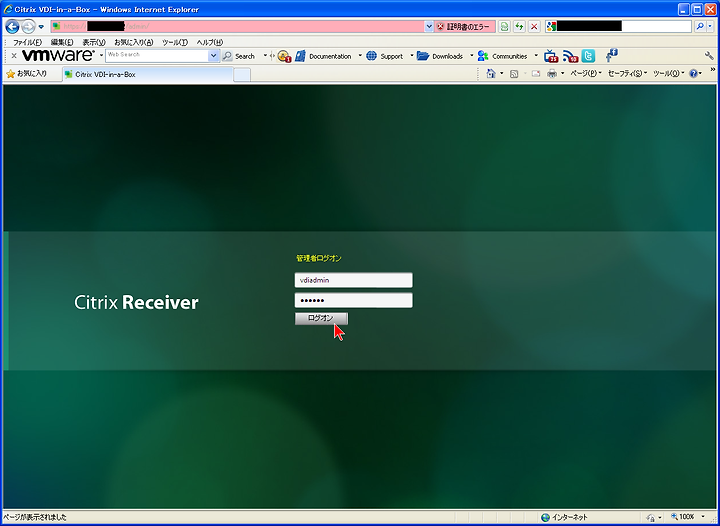Click the Facebook icon on VMware toolbar
The image size is (720, 526).
(611, 56)
